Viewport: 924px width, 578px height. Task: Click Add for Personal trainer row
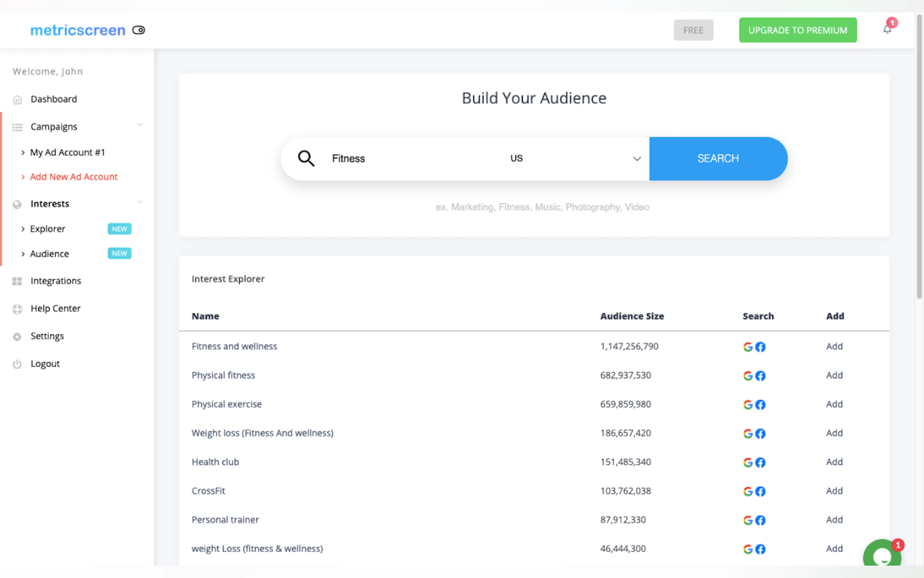(x=834, y=519)
